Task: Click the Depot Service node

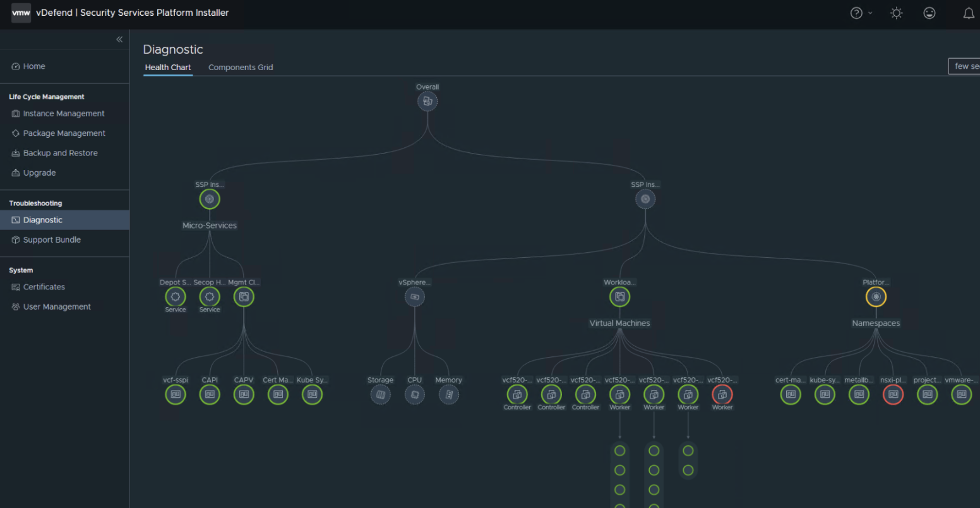Action: 176,297
